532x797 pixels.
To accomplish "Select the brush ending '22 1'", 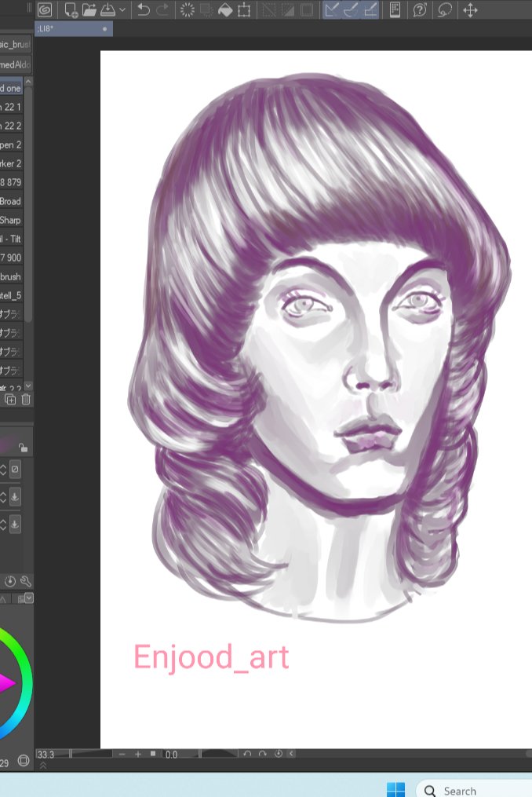I will pos(11,107).
